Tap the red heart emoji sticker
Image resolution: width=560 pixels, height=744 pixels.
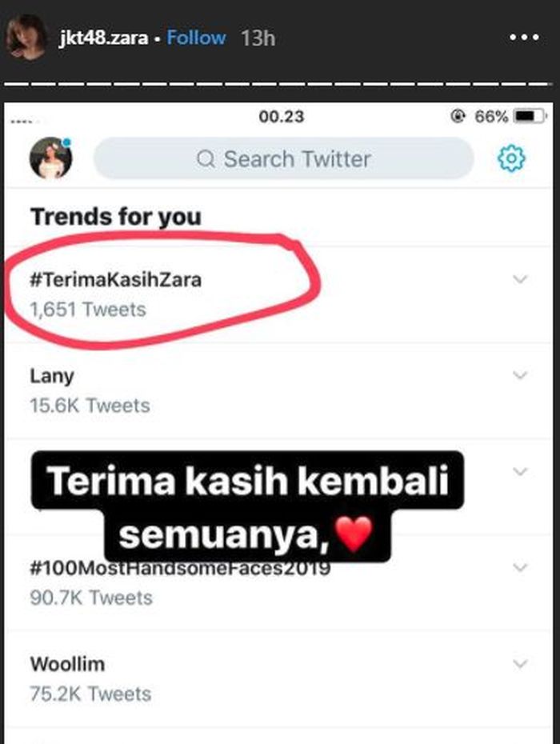354,534
